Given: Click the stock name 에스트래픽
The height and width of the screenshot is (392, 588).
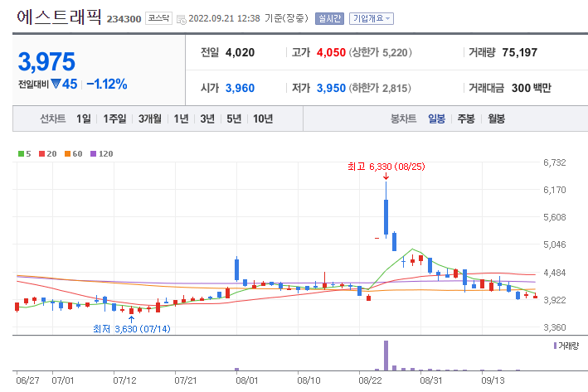Looking at the screenshot, I should [59, 17].
